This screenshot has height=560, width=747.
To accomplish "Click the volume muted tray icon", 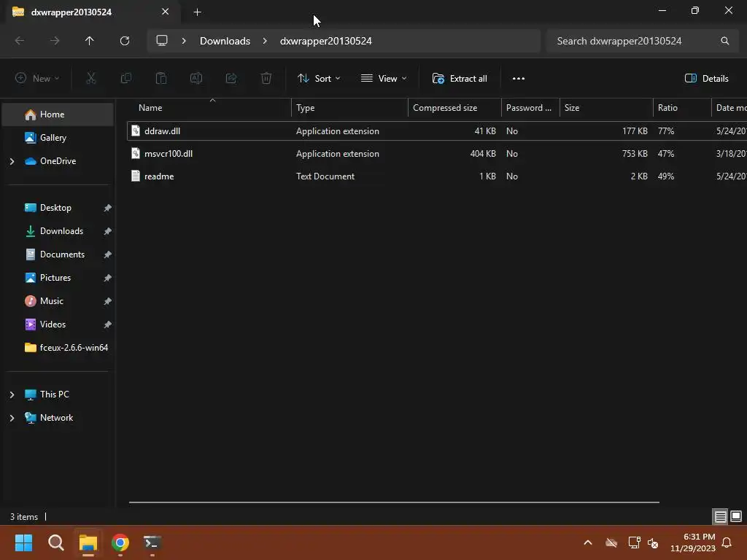I will [653, 542].
